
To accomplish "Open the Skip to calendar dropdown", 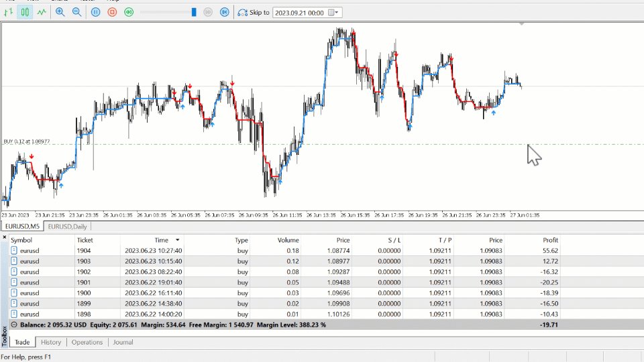I will point(333,13).
